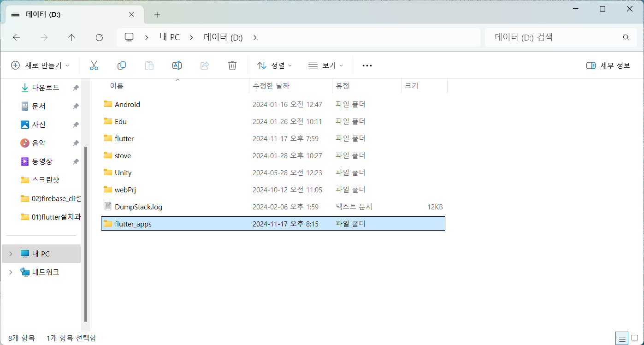
Task: Click the Paste clipboard icon
Action: (149, 65)
